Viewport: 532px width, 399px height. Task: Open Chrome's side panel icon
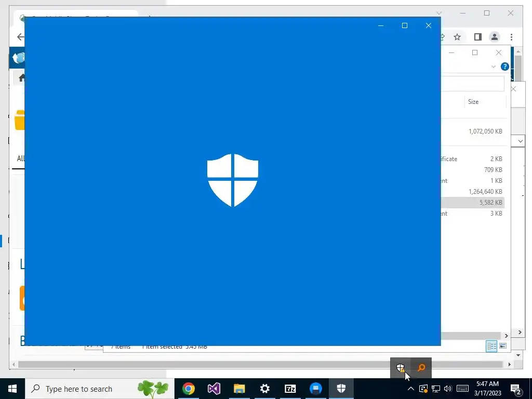point(478,37)
